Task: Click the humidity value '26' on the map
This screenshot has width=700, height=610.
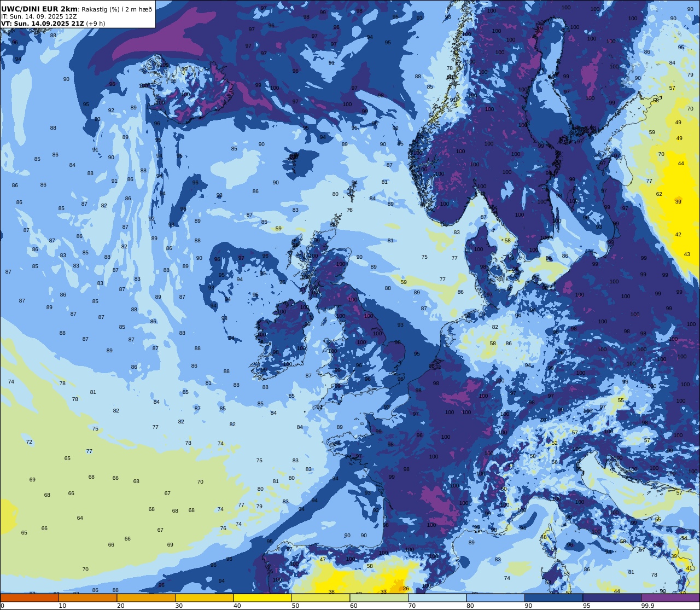Action: pyautogui.click(x=406, y=589)
